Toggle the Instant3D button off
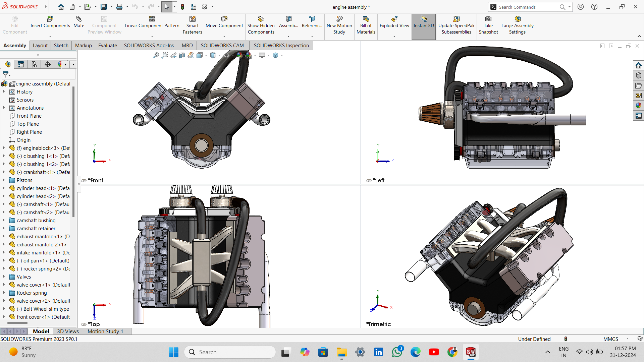Image resolution: width=644 pixels, height=362 pixels. coord(424,22)
